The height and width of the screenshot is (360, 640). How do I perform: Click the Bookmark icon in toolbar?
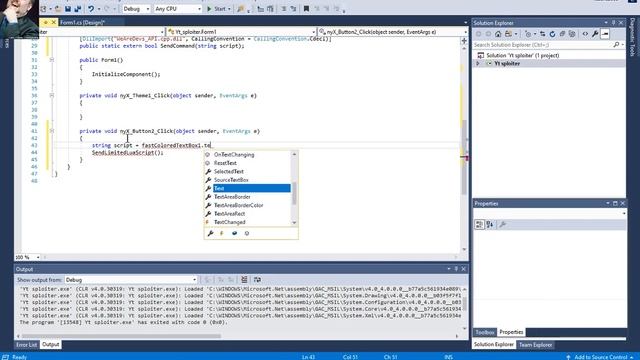(x=306, y=9)
